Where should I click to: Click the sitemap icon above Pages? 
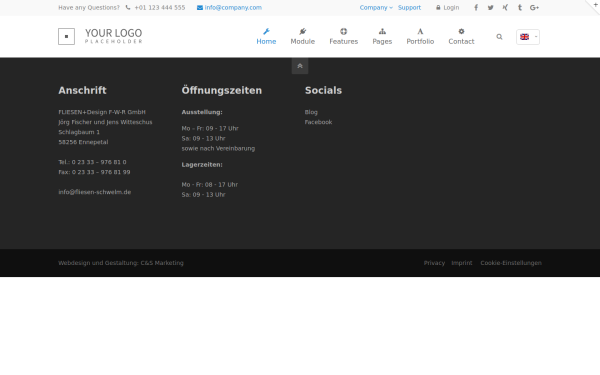point(382,31)
